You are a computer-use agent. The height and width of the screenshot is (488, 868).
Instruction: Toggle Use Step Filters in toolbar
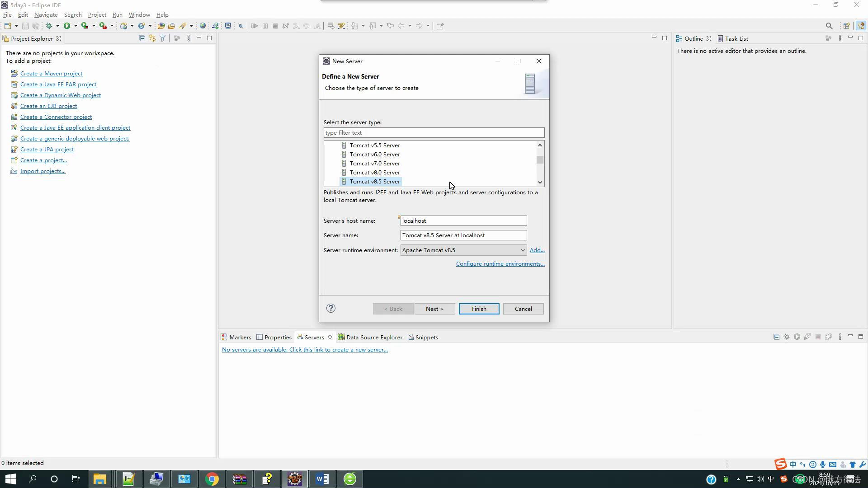[x=341, y=26]
